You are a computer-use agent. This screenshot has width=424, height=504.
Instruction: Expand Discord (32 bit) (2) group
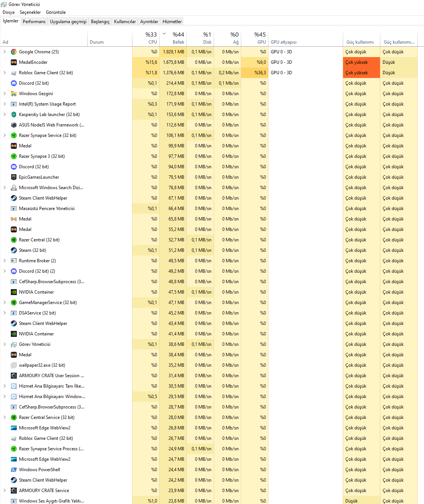click(4, 271)
